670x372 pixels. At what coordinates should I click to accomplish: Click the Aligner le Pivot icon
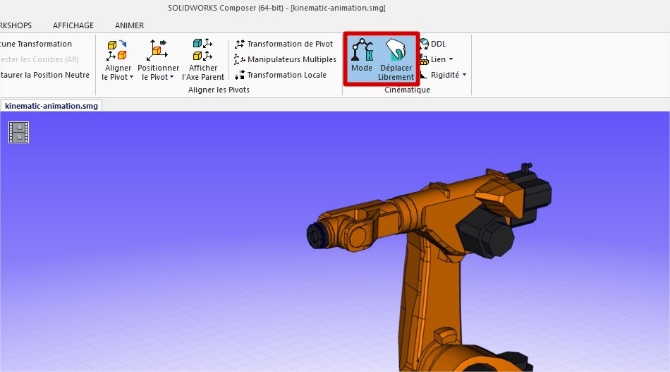click(x=117, y=50)
